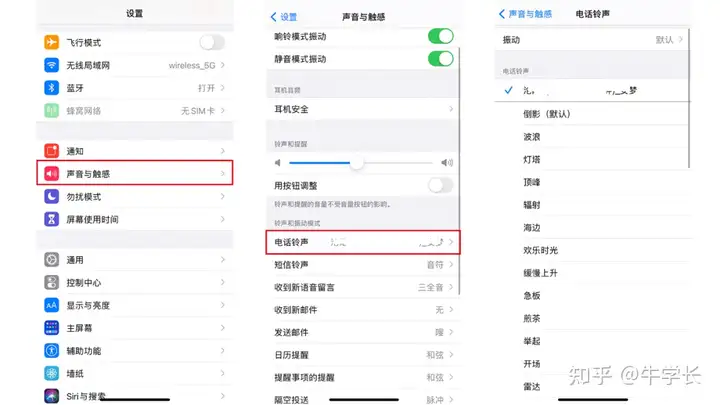720x405 pixels.
Task: Toggle the Vibrate on Silent (静音模式振动) switch
Action: [x=441, y=59]
